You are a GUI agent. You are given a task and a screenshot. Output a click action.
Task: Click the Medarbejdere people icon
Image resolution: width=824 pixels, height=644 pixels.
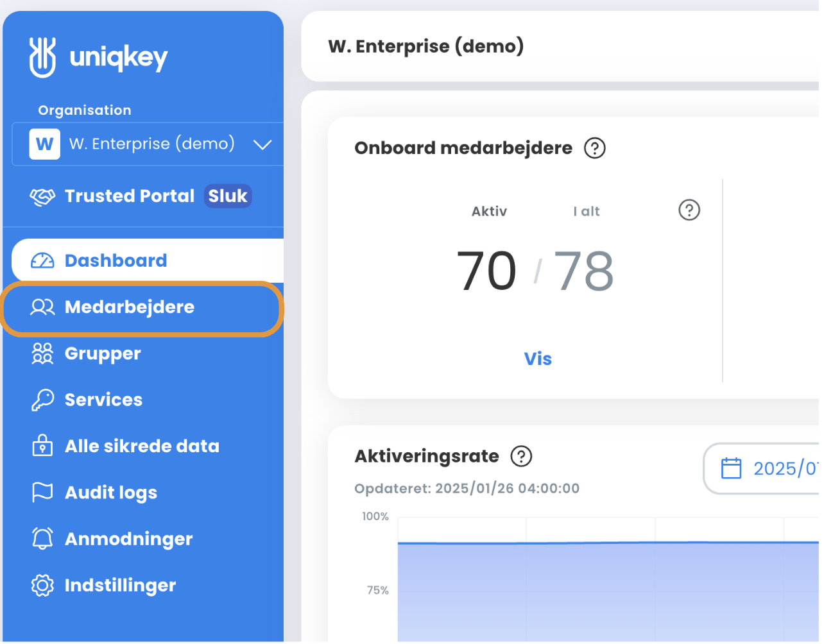pos(42,307)
